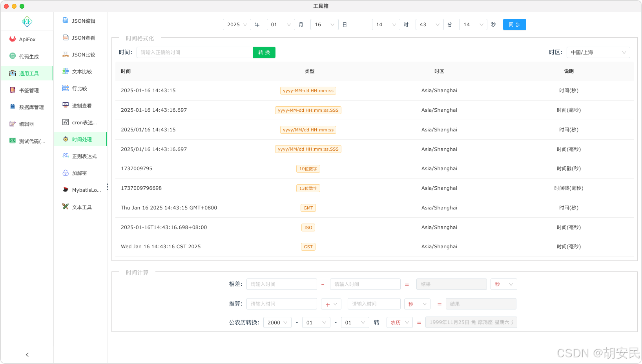Click the app logo icon at top left
Image resolution: width=642 pixels, height=364 pixels.
[27, 22]
